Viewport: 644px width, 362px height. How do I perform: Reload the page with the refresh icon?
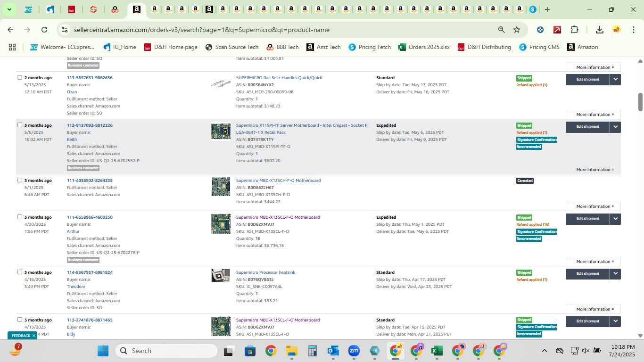pyautogui.click(x=44, y=30)
